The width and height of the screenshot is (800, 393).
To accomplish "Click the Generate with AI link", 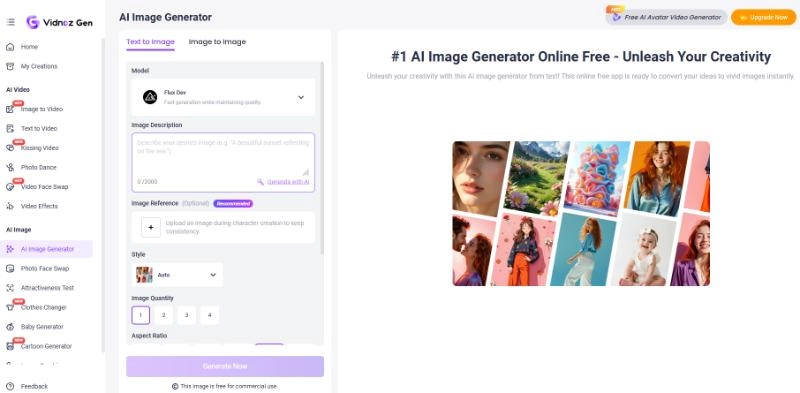I will [x=288, y=182].
